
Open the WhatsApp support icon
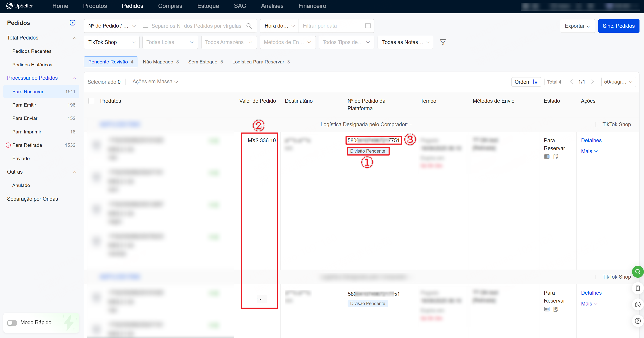click(637, 304)
